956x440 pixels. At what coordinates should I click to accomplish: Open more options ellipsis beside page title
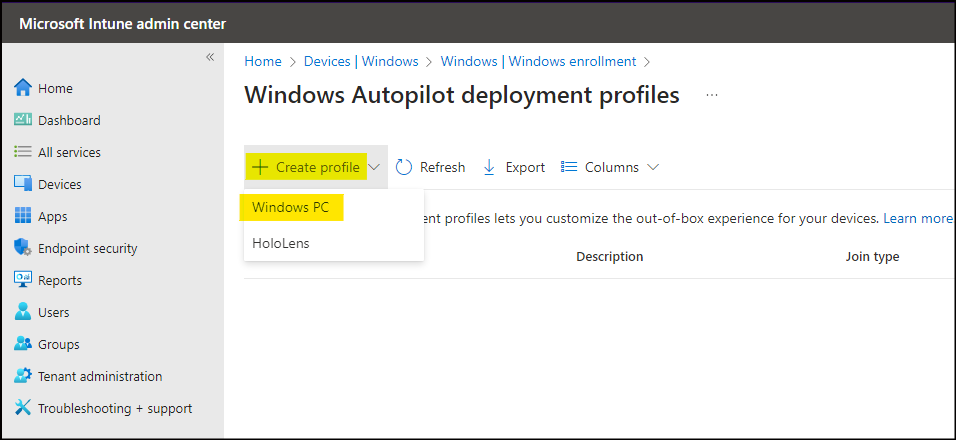pyautogui.click(x=712, y=96)
